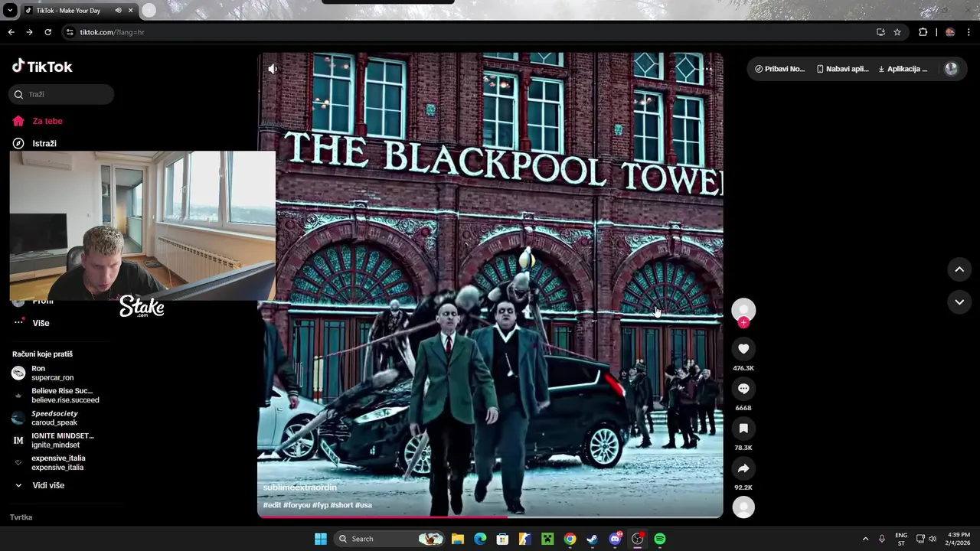
Task: Open File Explorer from the taskbar
Action: point(458,539)
